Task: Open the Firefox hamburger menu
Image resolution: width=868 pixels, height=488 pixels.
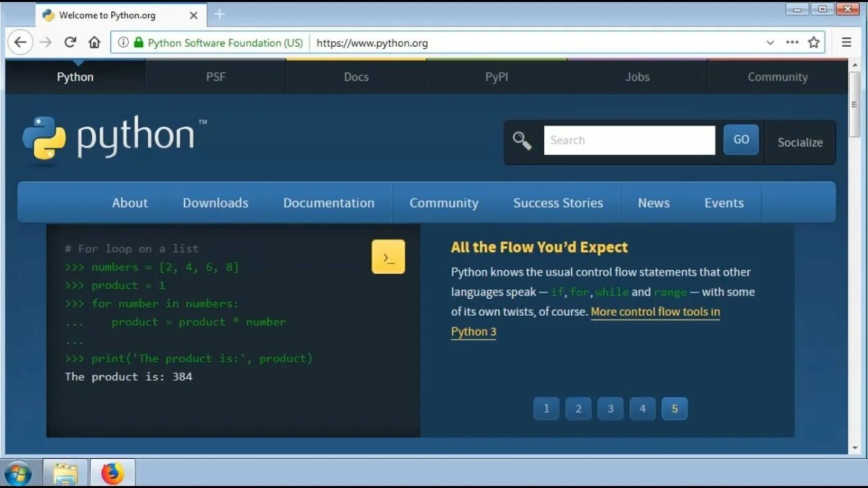Action: point(846,42)
